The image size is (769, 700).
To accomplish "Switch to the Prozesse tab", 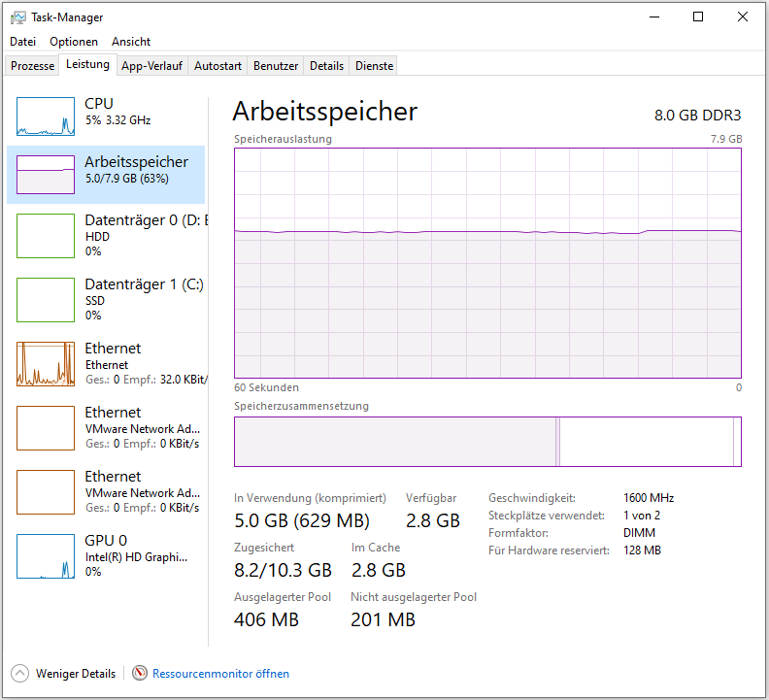I will (x=33, y=66).
